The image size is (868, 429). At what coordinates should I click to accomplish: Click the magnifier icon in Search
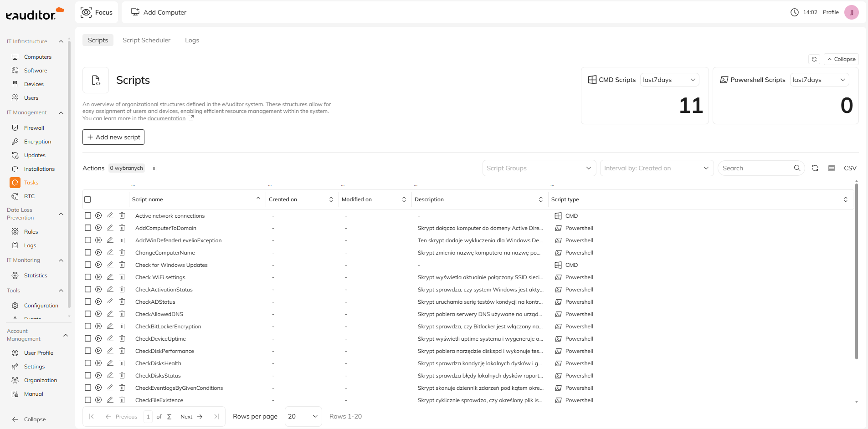click(x=797, y=168)
